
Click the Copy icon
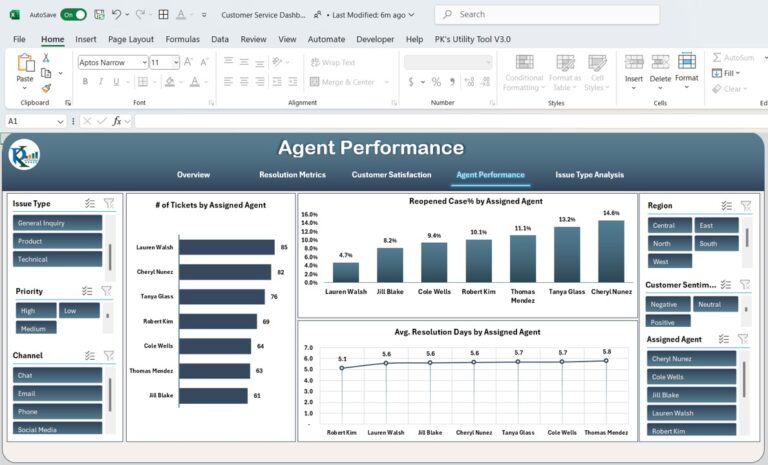click(46, 73)
